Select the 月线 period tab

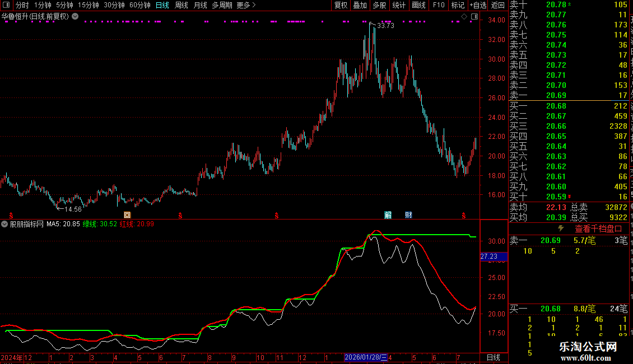[x=200, y=5]
